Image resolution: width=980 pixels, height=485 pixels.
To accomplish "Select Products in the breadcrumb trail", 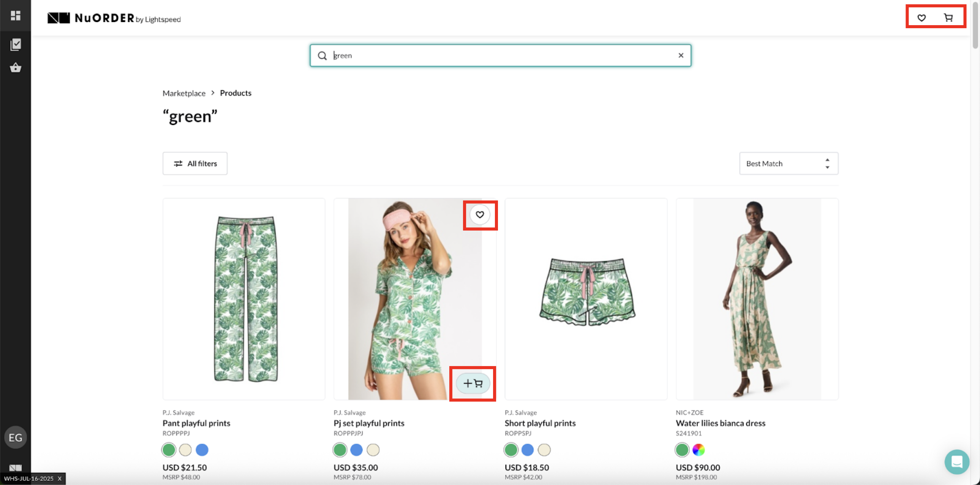I will (x=236, y=93).
